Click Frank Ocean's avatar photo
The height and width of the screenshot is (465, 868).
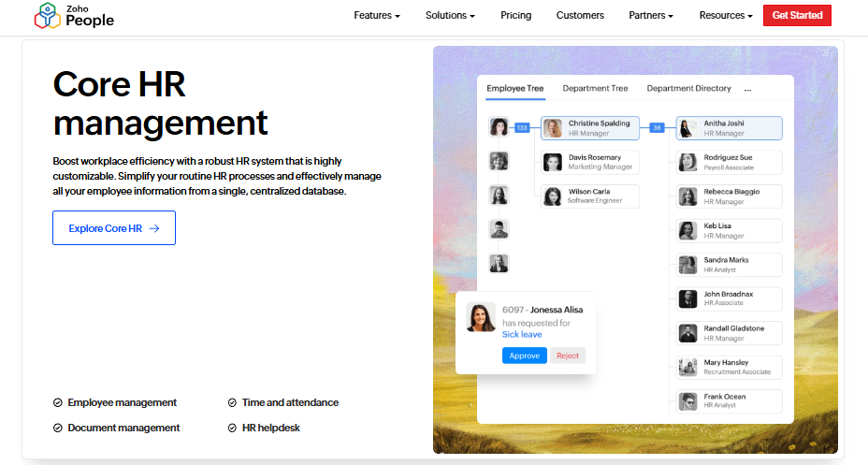point(688,401)
